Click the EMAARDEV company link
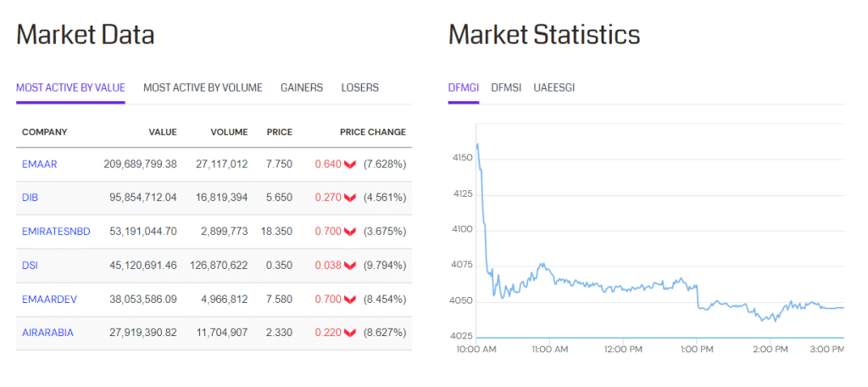The image size is (868, 387). pos(50,300)
